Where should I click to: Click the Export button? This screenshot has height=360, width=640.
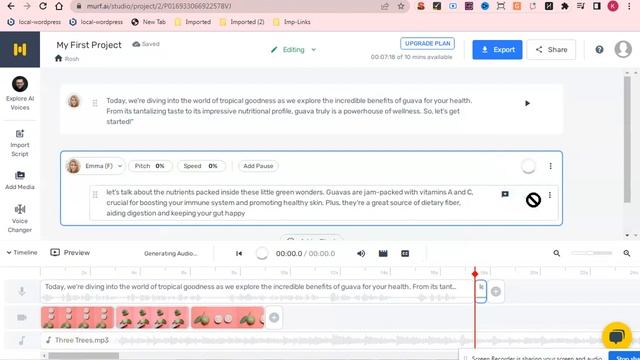[497, 49]
